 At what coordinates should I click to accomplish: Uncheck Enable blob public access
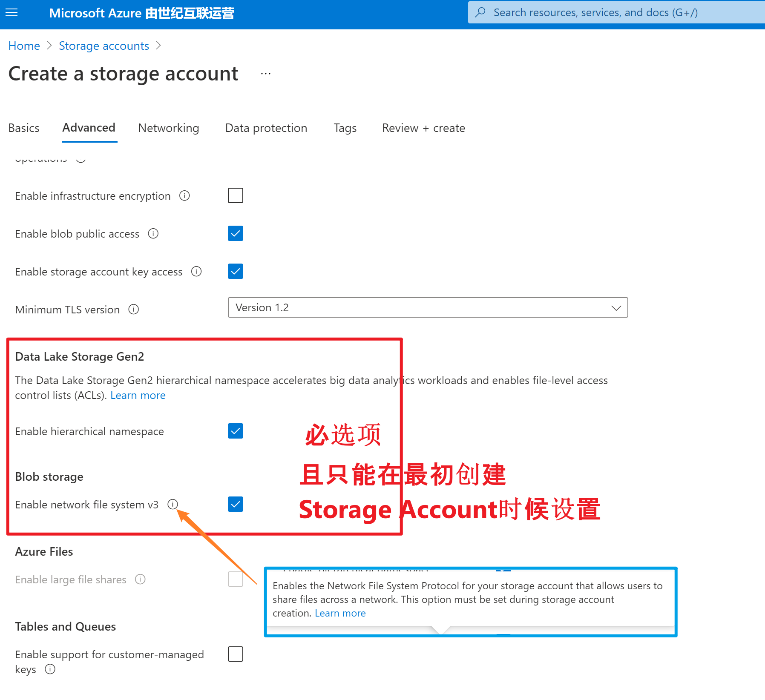[x=236, y=234]
